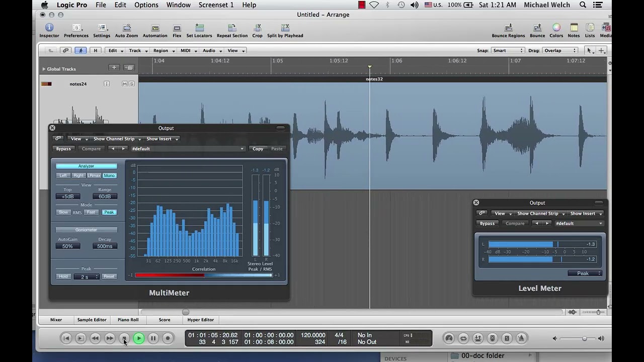Solo the notes24 track
The image size is (644, 362).
tap(131, 84)
